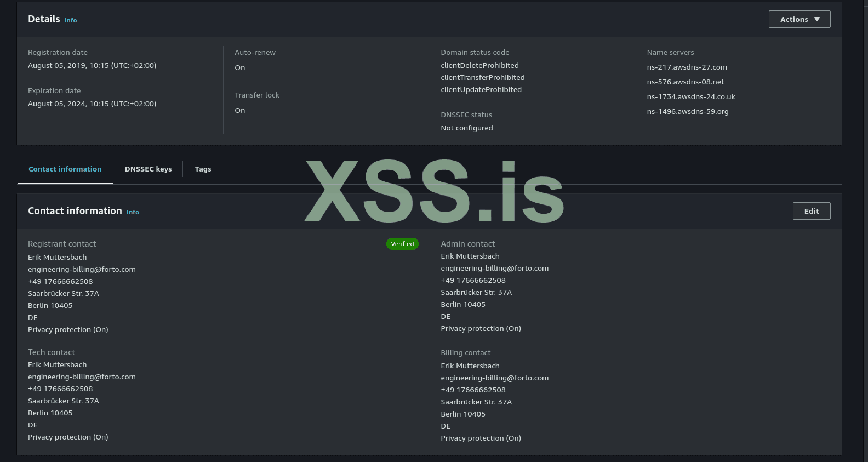Click the Auto-renew On value
Image resolution: width=868 pixels, height=462 pixels.
point(240,68)
